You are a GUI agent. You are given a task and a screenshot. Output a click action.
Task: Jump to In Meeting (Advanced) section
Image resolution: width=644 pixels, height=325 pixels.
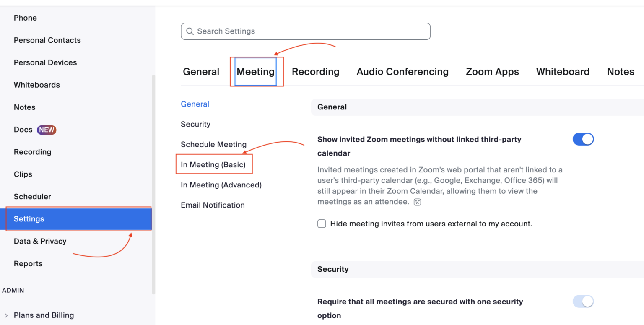click(x=221, y=185)
